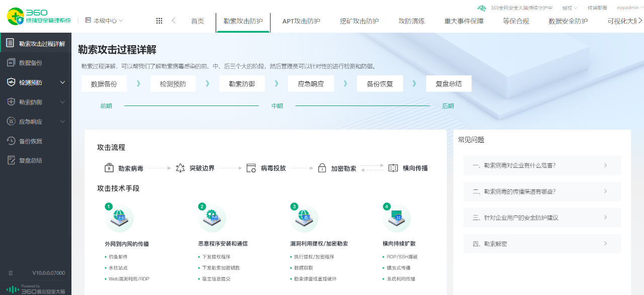Collapse the sidebar with the hamburger icon
Viewport: 644px width, 295px height.
pos(11,273)
